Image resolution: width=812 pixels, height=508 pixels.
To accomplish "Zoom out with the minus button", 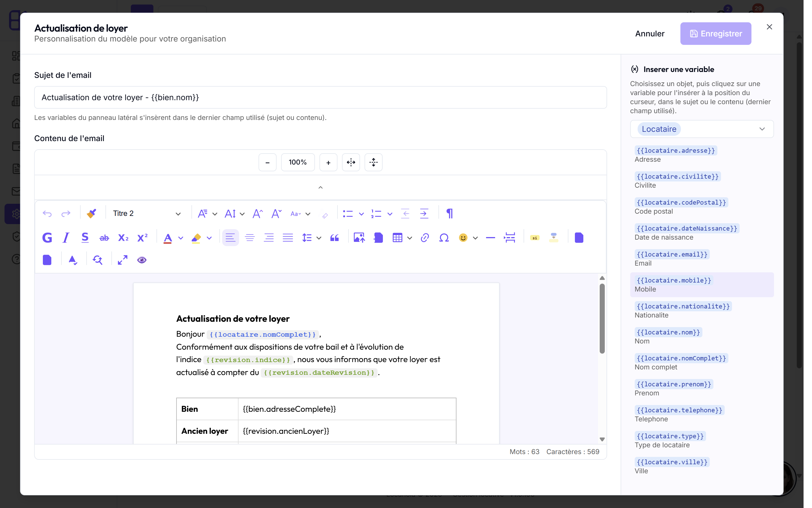I will pos(267,163).
